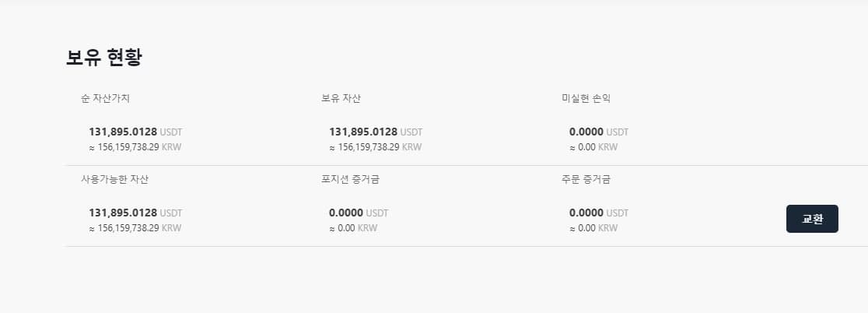Viewport: 868px width, 313px height.
Task: Click the KRW value under 포지션 증거금
Action: tap(353, 228)
